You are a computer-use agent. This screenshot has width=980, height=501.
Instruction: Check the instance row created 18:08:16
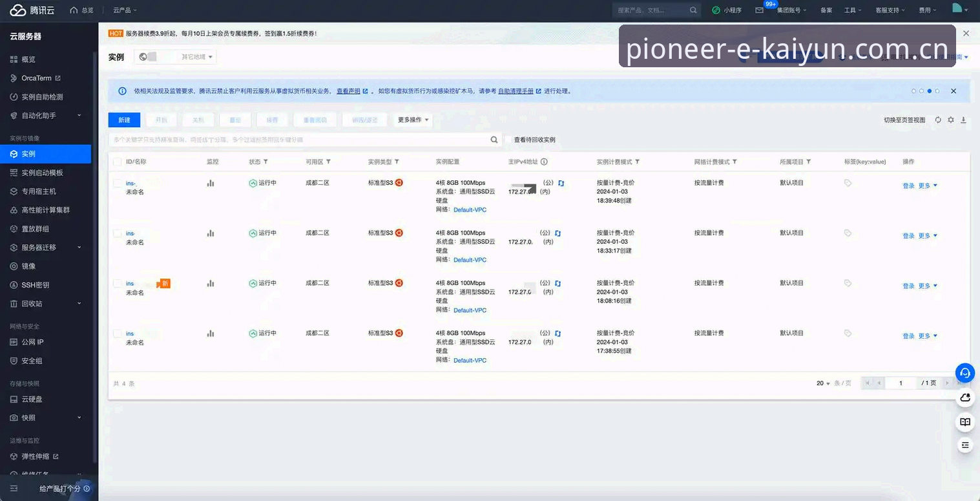pyautogui.click(x=117, y=283)
